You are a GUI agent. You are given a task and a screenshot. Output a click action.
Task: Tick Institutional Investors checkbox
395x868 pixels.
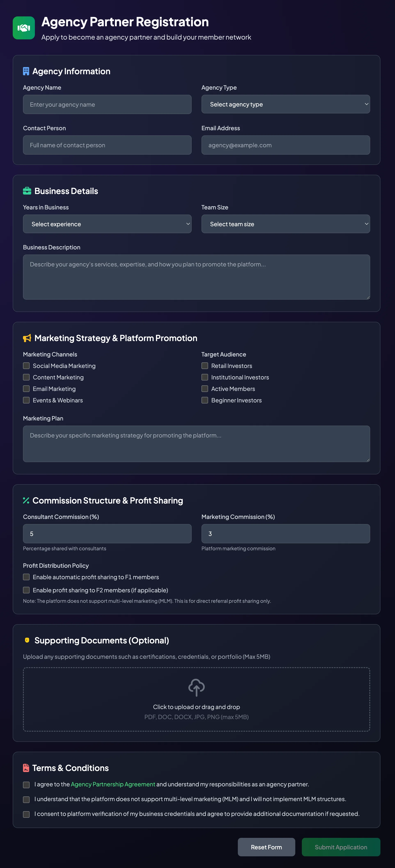pos(205,377)
